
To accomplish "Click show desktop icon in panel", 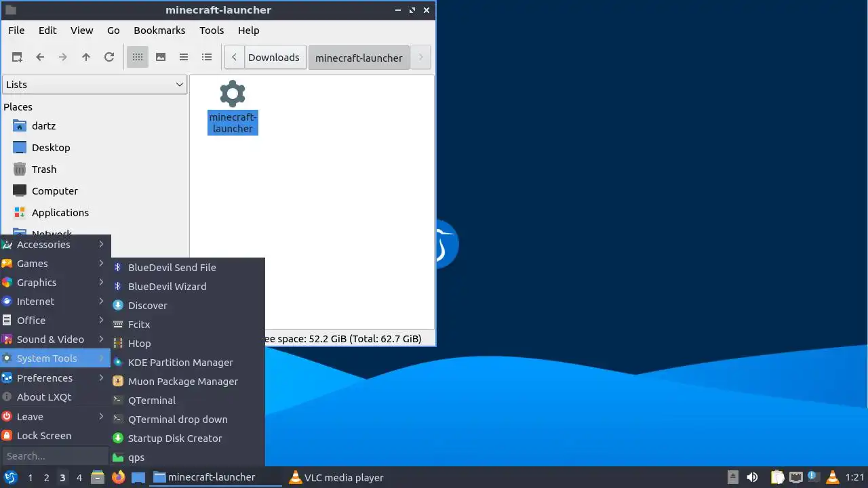I will [138, 477].
